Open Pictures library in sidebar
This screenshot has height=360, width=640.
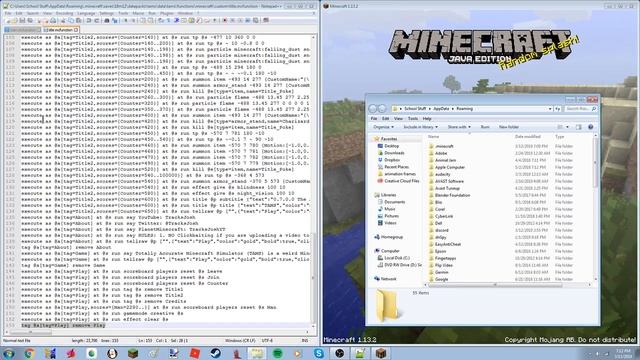(391, 216)
